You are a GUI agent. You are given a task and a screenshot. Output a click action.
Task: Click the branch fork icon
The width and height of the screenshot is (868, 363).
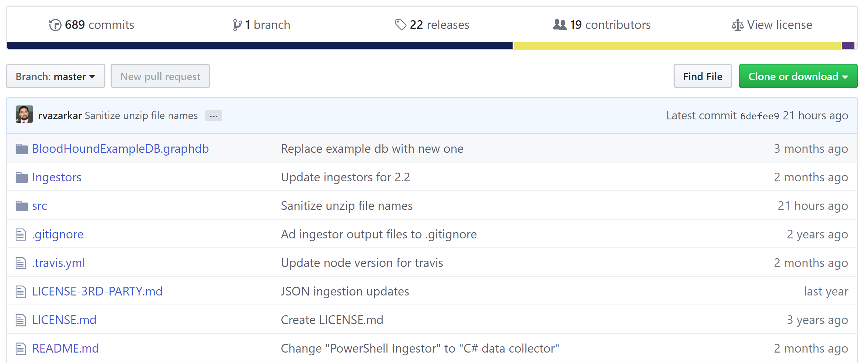237,25
